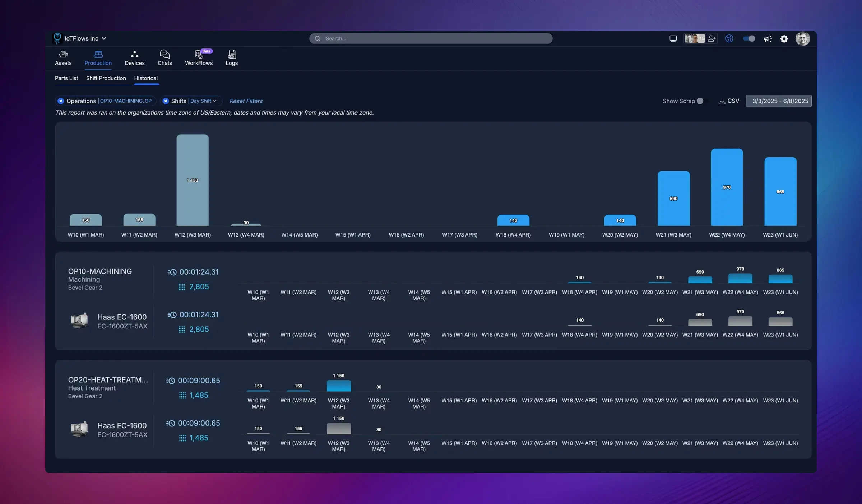
Task: Open settings with the gear icon
Action: pyautogui.click(x=784, y=38)
